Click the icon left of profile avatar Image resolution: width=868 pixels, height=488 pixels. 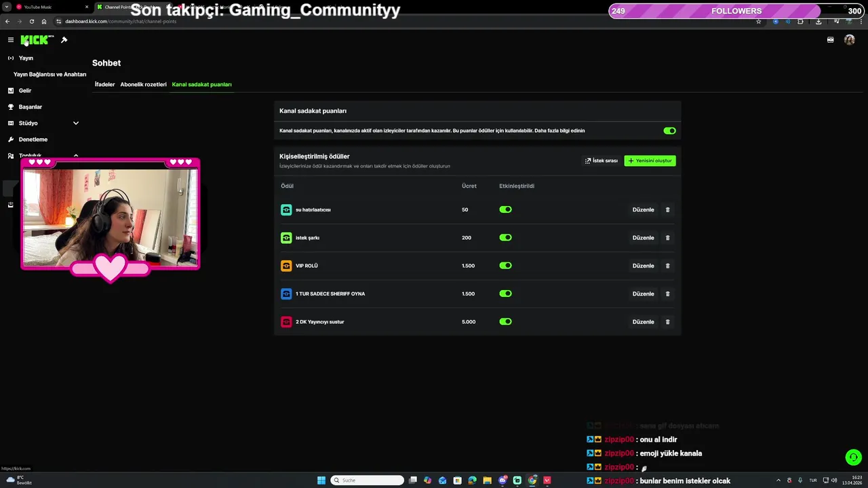pyautogui.click(x=830, y=40)
